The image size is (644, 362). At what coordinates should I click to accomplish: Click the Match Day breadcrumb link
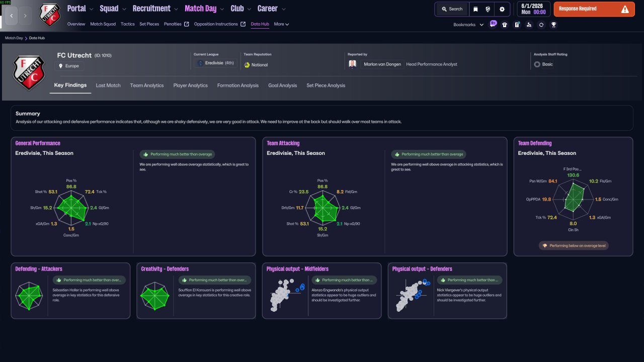tap(13, 38)
